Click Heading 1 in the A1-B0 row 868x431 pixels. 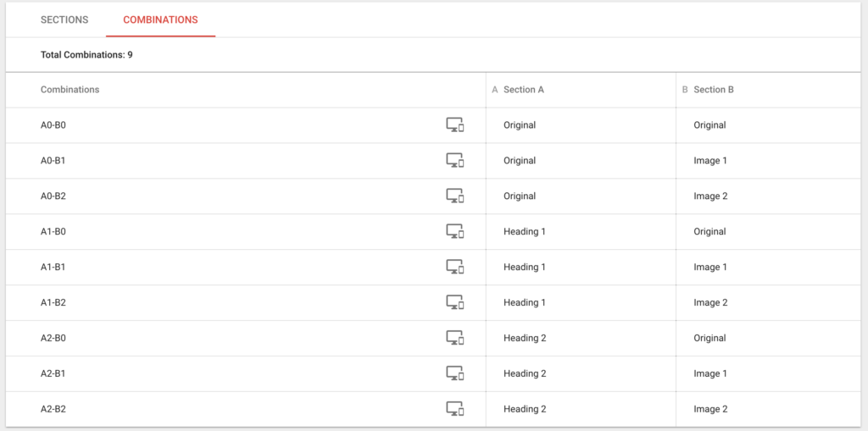click(x=525, y=232)
